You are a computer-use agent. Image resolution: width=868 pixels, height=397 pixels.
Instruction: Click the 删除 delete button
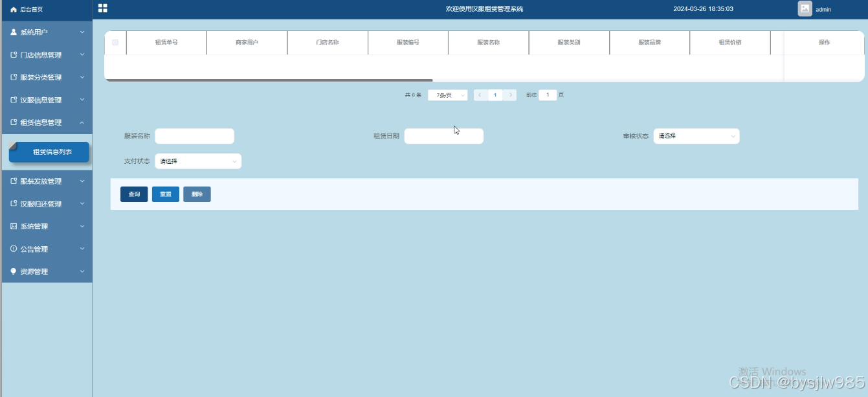pos(197,194)
